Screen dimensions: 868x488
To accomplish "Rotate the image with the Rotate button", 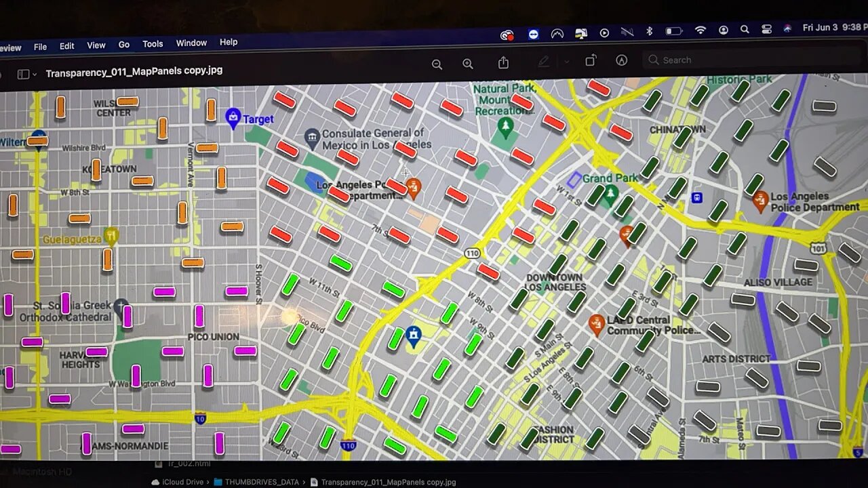I will coord(591,60).
